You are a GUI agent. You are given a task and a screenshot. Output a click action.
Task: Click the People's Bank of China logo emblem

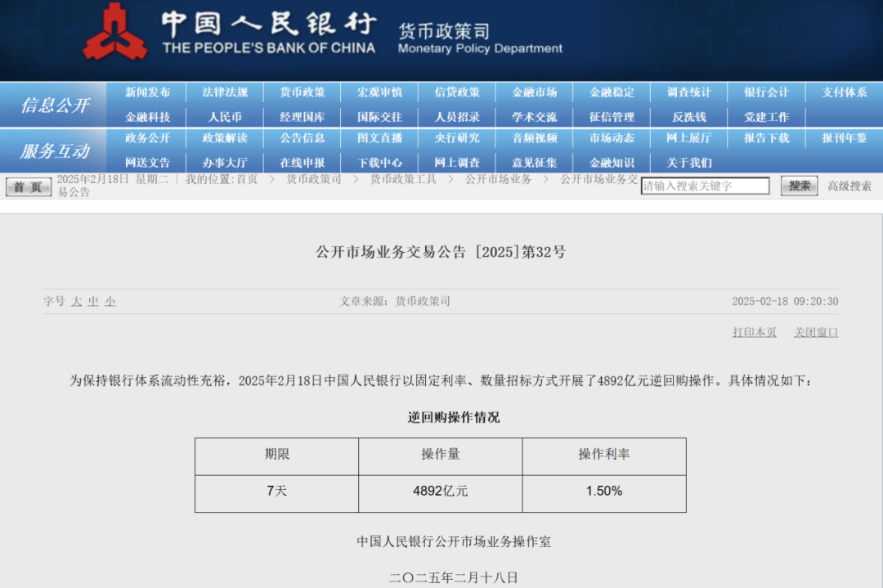pyautogui.click(x=115, y=32)
